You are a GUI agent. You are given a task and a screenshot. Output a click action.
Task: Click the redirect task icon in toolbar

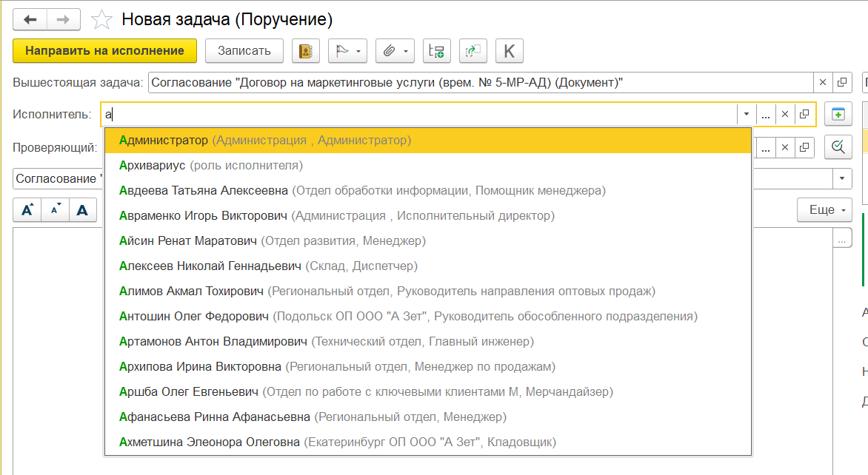click(x=473, y=51)
